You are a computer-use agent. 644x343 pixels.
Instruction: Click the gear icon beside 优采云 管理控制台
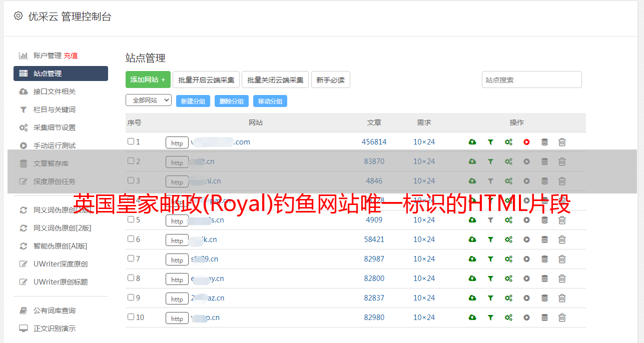(18, 16)
